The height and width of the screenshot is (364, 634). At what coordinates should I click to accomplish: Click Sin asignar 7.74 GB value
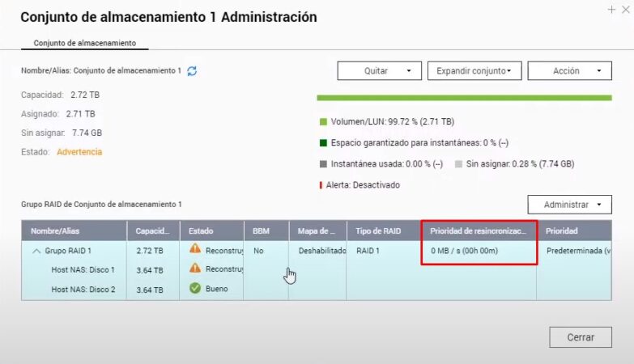pyautogui.click(x=87, y=133)
